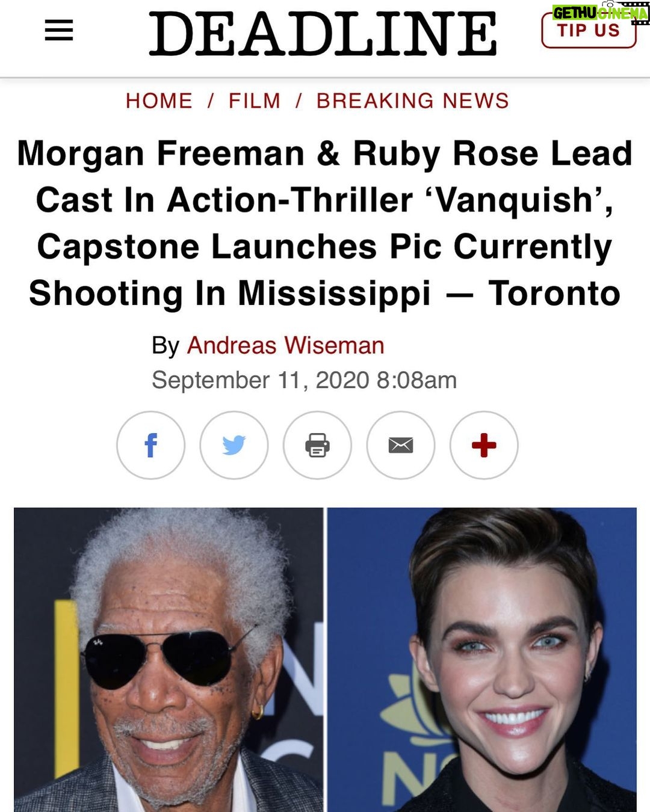Image resolution: width=650 pixels, height=812 pixels.
Task: Share article on Facebook
Action: (x=150, y=445)
